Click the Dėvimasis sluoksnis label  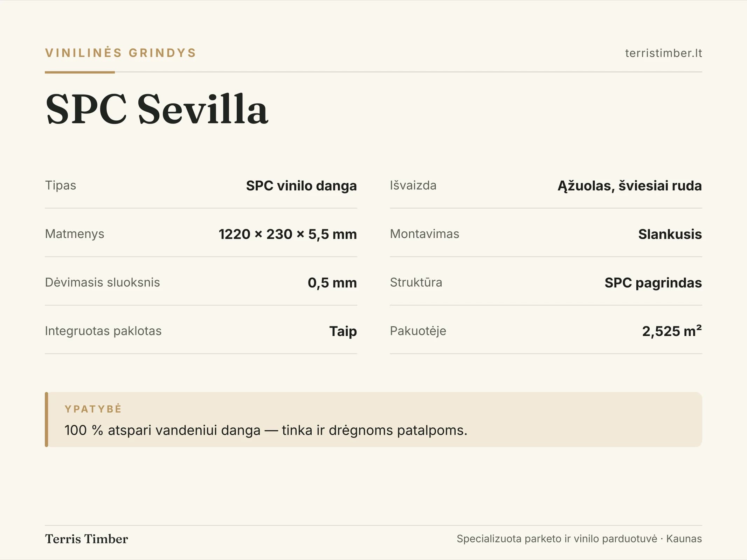click(102, 282)
